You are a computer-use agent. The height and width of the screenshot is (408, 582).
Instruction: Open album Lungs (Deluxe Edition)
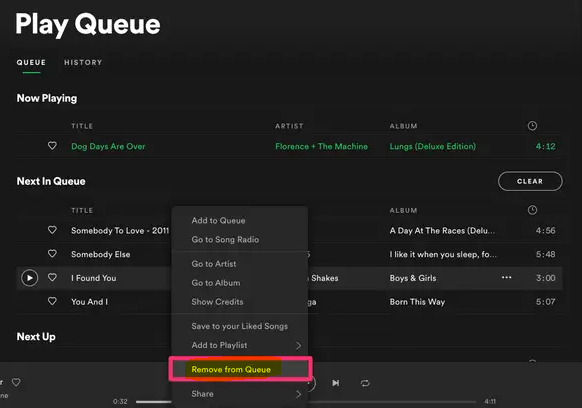pos(432,146)
